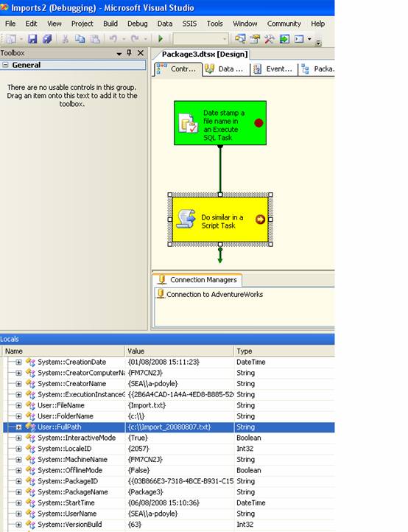Viewport: 408px width, 532px height.
Task: Select the System::UserName row
Action: [x=169, y=514]
